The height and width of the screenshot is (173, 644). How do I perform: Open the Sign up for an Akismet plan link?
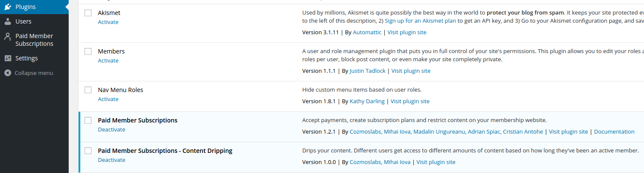click(x=420, y=21)
